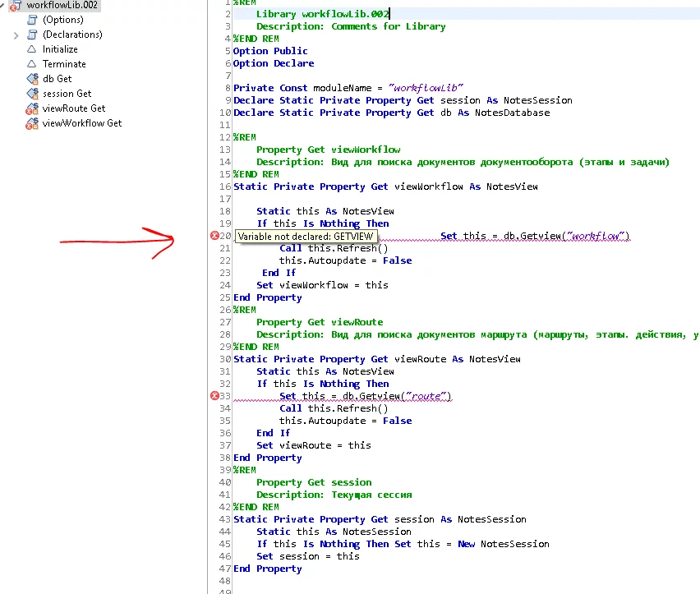The height and width of the screenshot is (594, 700).
Task: Expand the (Declarations) tree node
Action: click(x=16, y=35)
